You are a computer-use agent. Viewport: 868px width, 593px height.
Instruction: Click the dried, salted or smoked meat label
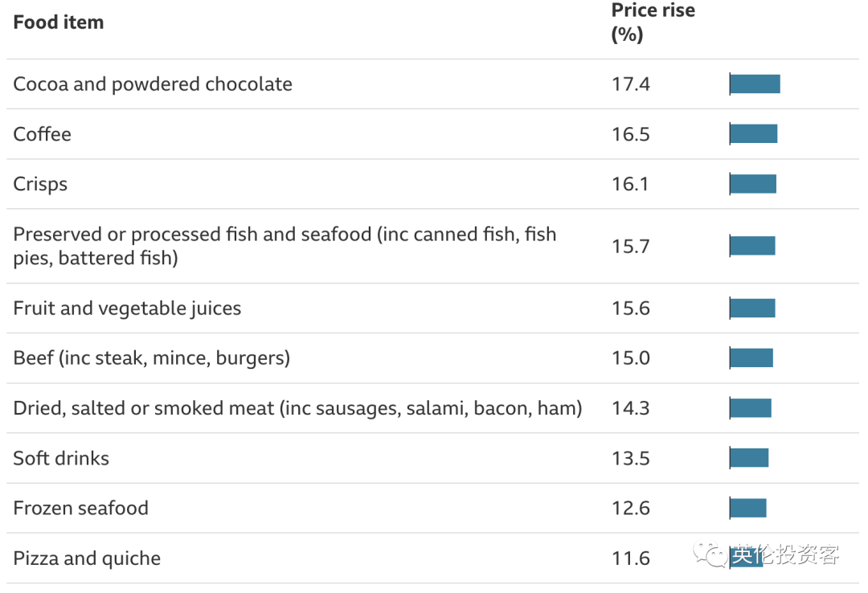tap(297, 408)
